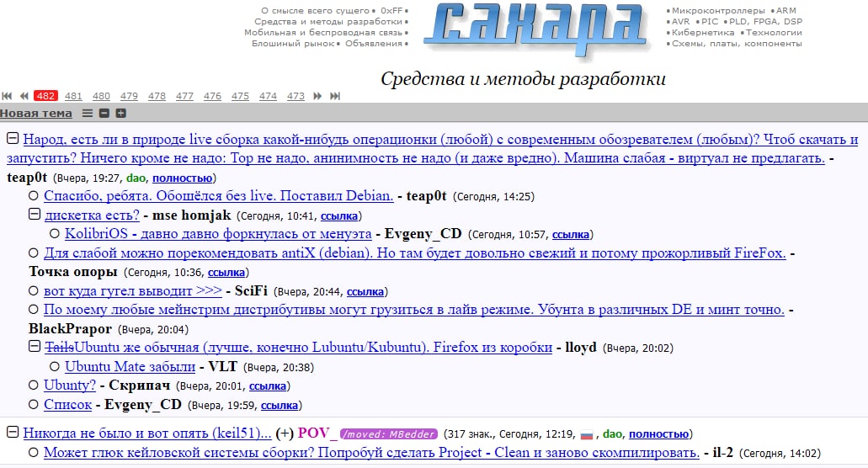The width and height of the screenshot is (868, 468).
Task: Open 'Микроконтроллеры' section
Action: pos(718,10)
